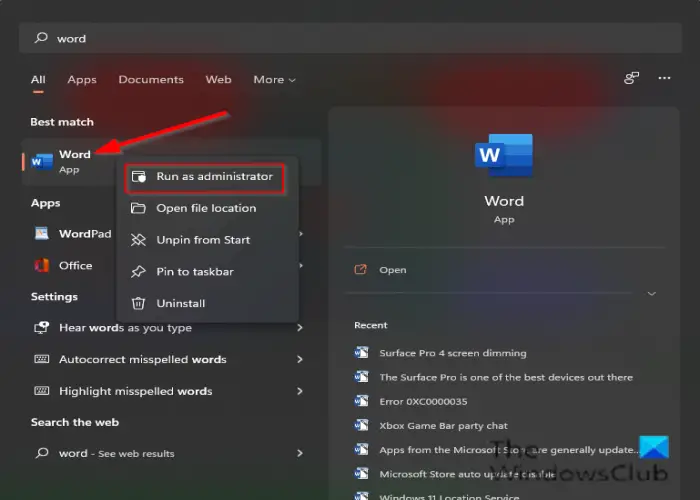Switch to the Apps tab
Image resolution: width=700 pixels, height=500 pixels.
pyautogui.click(x=82, y=79)
